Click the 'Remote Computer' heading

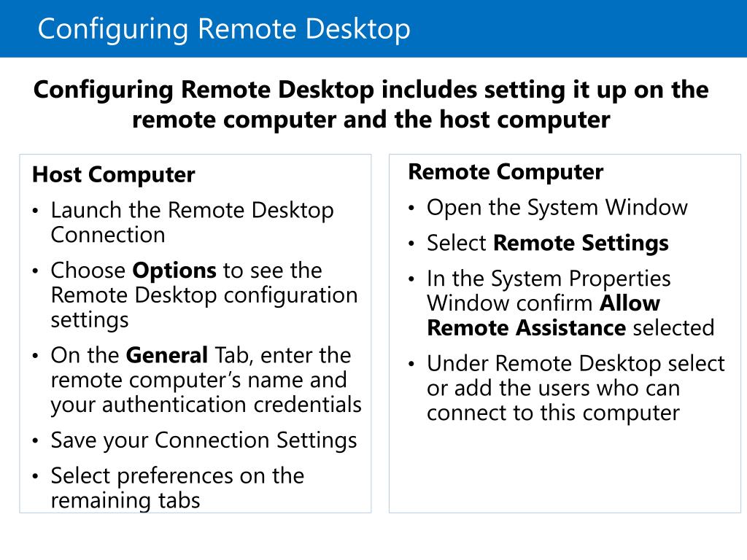(x=506, y=172)
